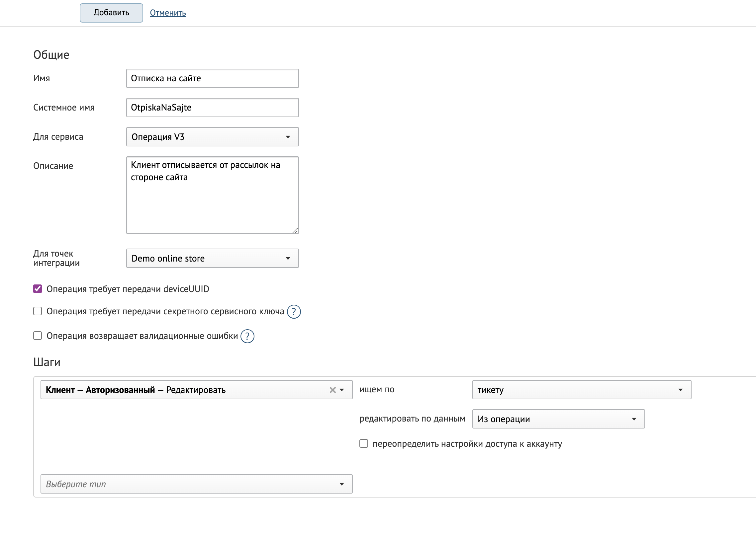Click the Для сервиса label
The height and width of the screenshot is (545, 756).
click(58, 137)
